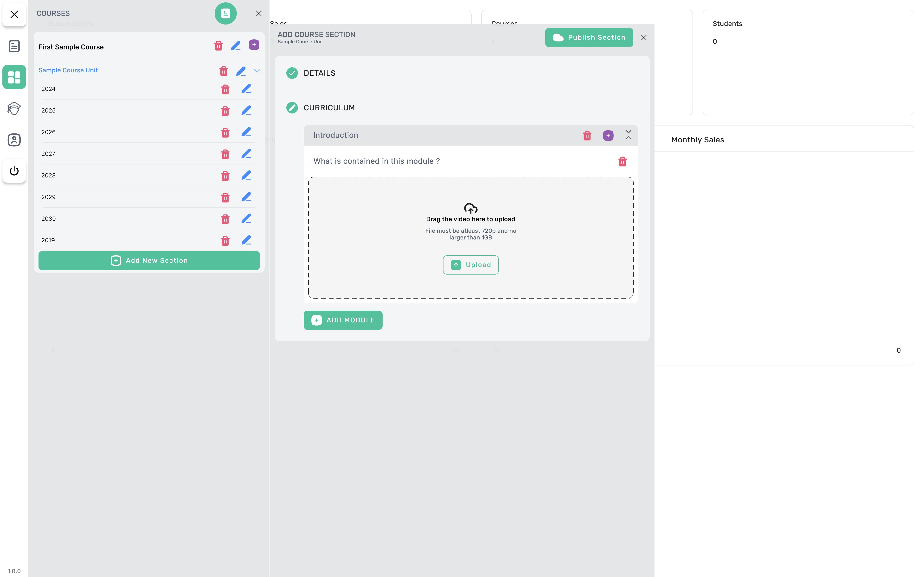
Task: Select the Sample Course Unit link
Action: point(68,70)
